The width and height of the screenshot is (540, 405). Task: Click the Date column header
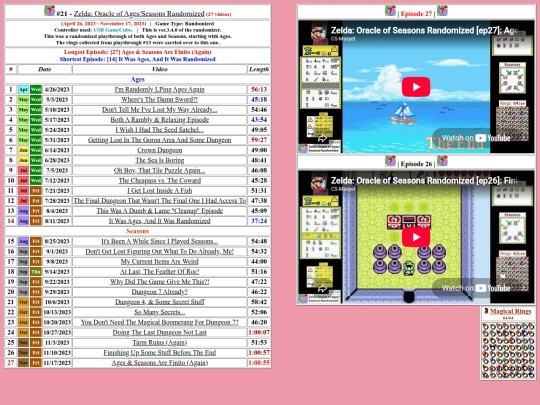[45, 69]
